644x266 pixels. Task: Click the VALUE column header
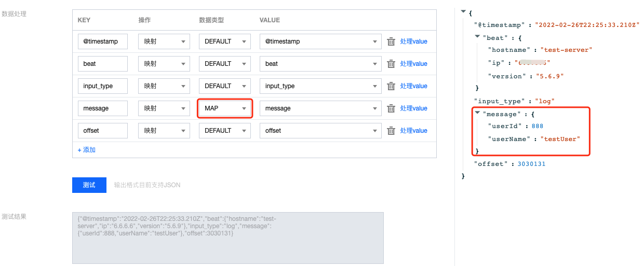270,20
